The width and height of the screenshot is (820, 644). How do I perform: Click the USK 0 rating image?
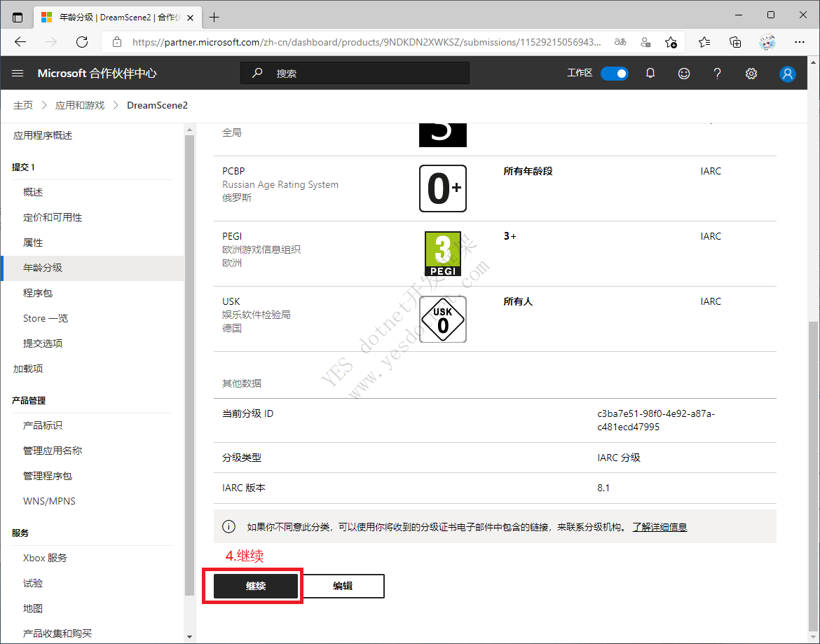click(442, 319)
